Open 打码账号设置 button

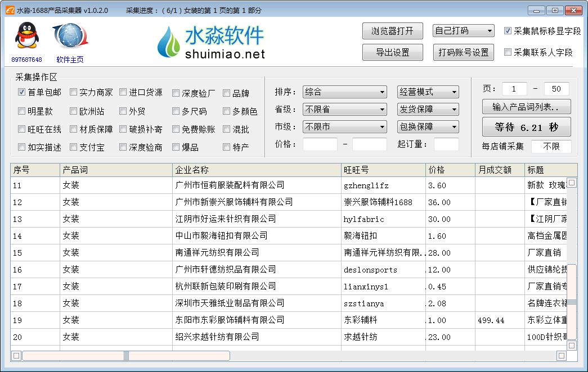464,52
